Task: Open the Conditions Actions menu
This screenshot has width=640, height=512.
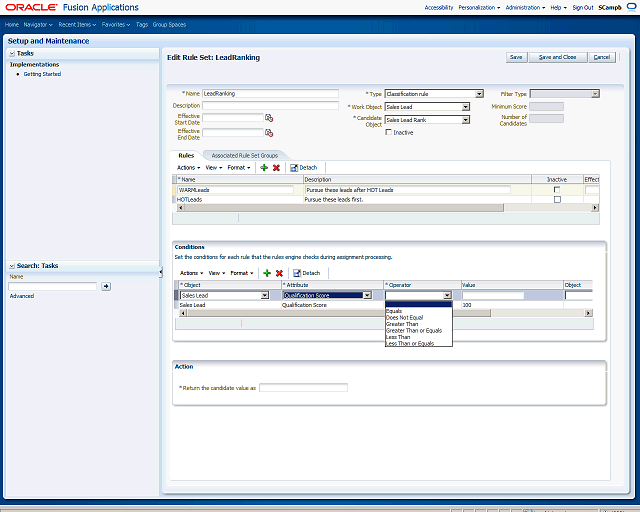Action: (x=191, y=273)
